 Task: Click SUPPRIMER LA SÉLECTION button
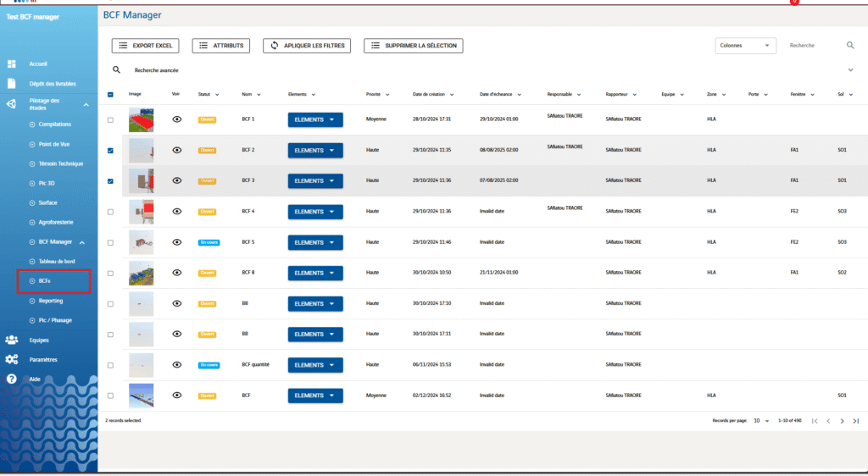click(x=414, y=46)
